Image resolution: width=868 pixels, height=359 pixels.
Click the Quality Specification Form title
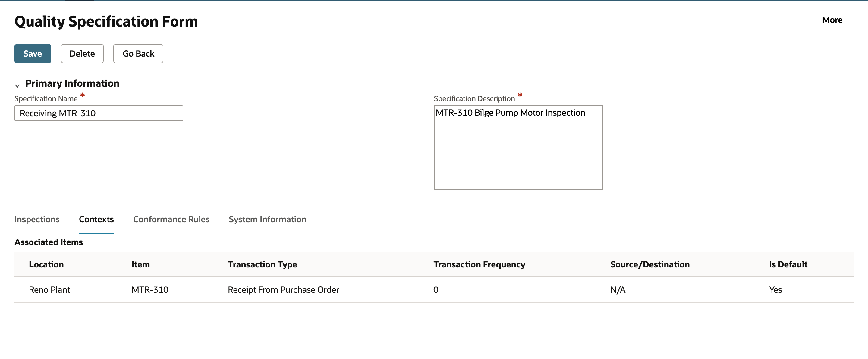pyautogui.click(x=106, y=22)
